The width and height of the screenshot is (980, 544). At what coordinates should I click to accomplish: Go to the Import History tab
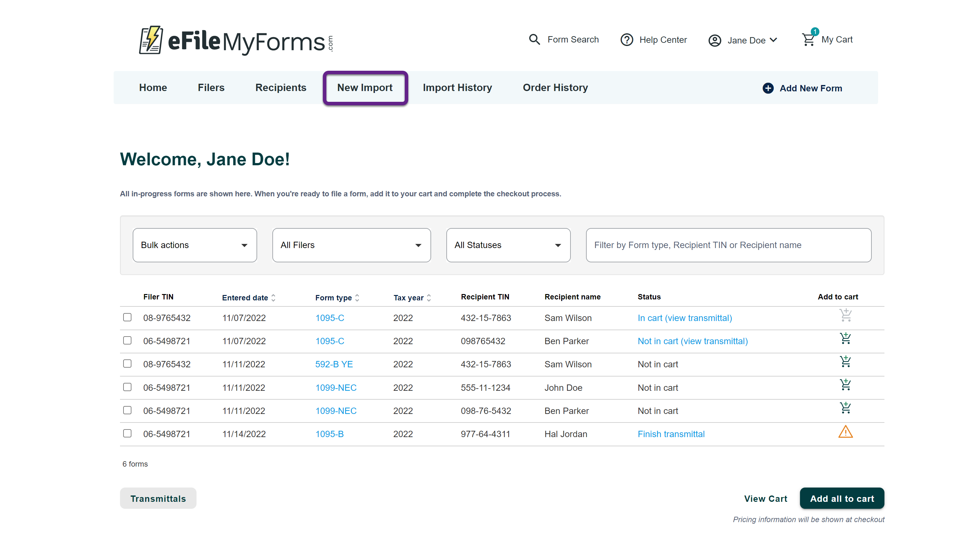(457, 88)
